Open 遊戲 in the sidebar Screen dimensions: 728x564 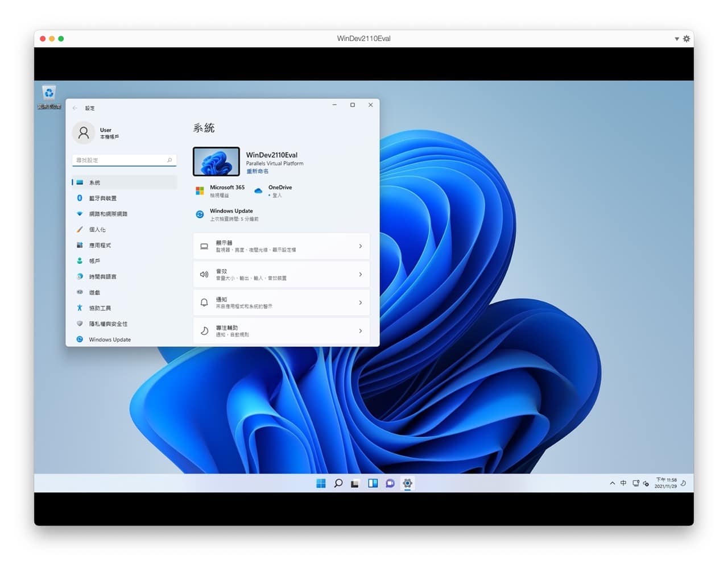click(124, 292)
